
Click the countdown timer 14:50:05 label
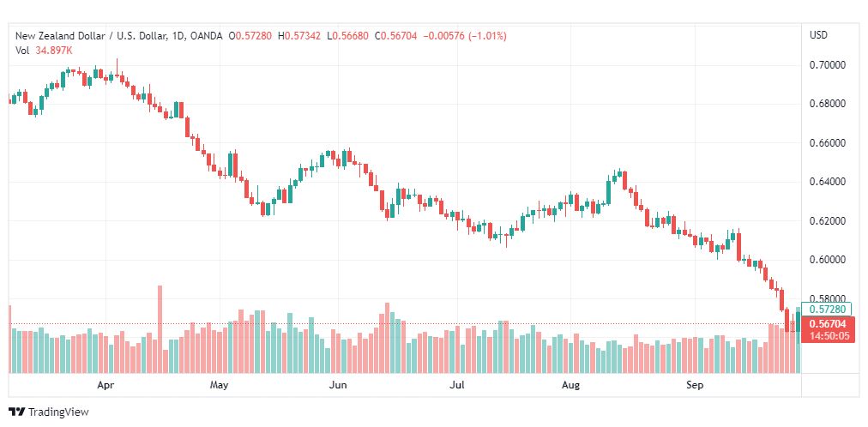827,336
